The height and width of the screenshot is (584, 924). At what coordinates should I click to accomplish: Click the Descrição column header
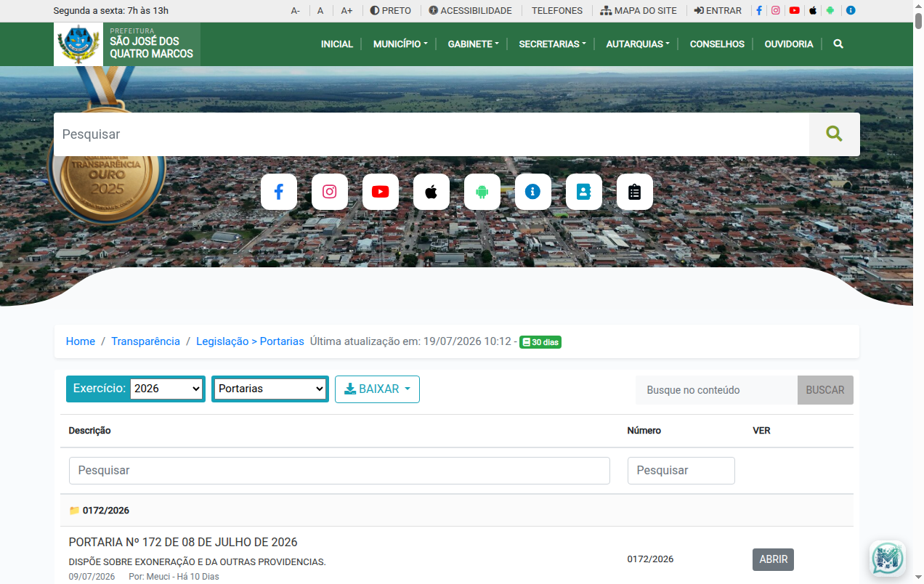pyautogui.click(x=89, y=431)
